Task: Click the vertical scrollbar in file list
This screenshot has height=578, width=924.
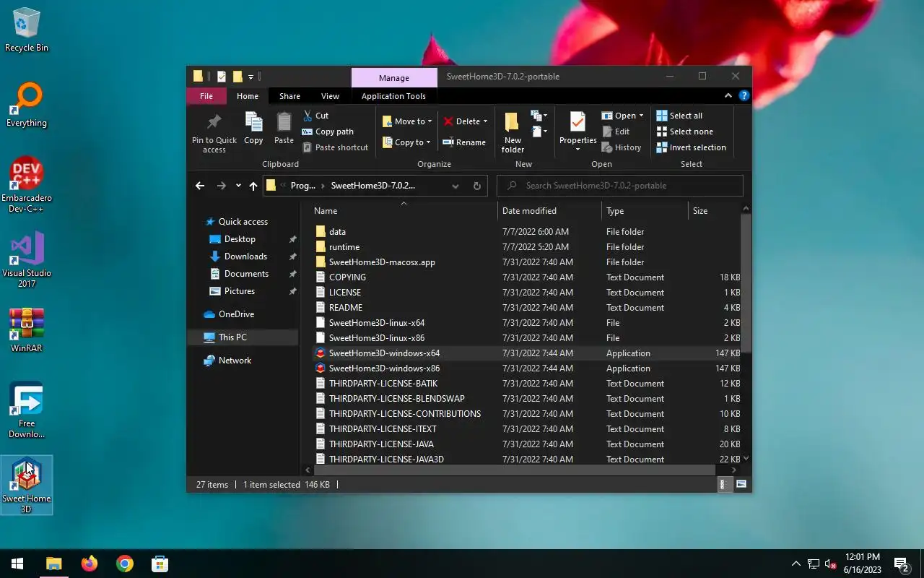Action: [x=746, y=282]
